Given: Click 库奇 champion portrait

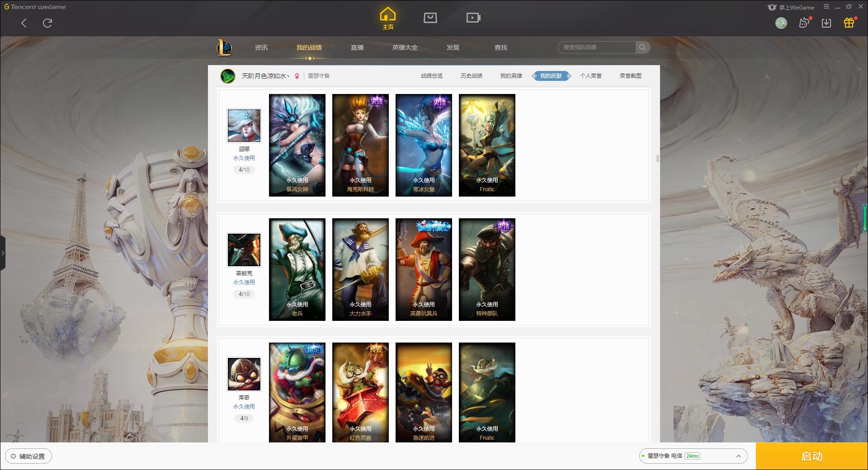Looking at the screenshot, I should [244, 374].
